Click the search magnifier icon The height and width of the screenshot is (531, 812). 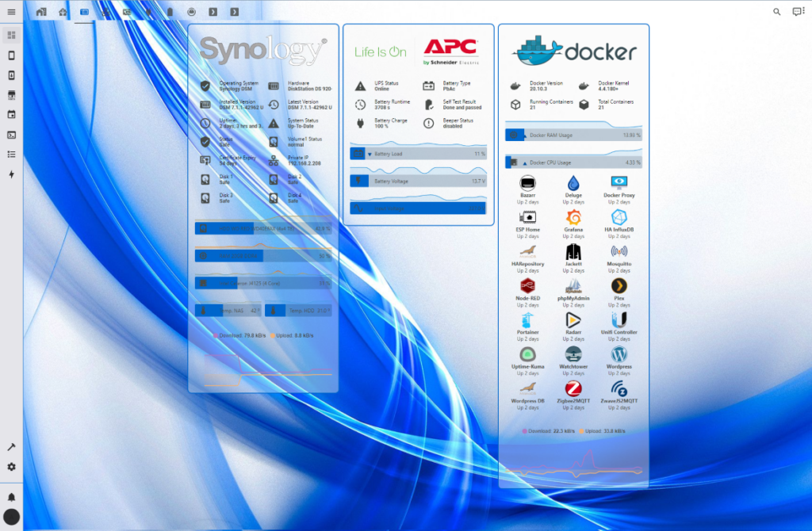click(x=777, y=12)
